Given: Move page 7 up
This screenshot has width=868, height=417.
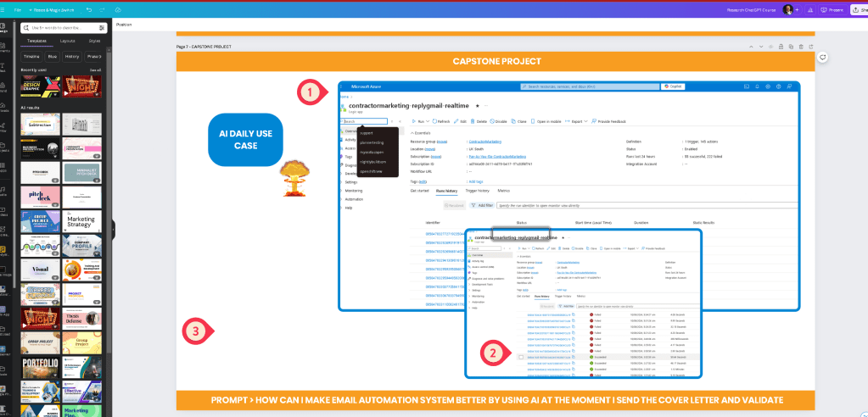Looking at the screenshot, I should coord(751,47).
